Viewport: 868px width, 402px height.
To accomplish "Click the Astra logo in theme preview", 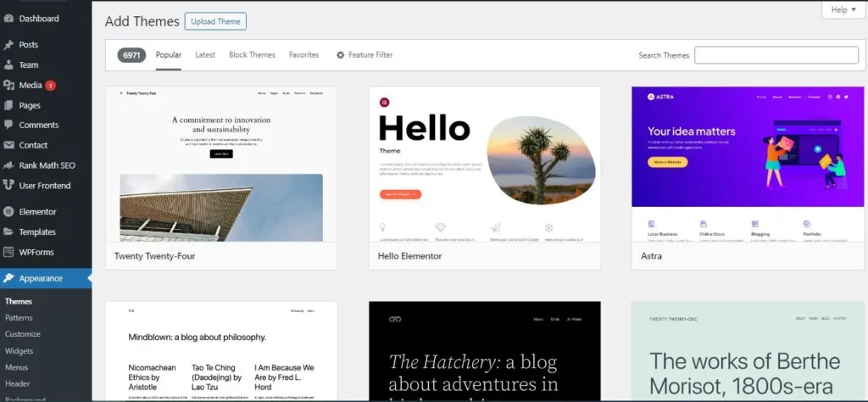I will pyautogui.click(x=660, y=97).
